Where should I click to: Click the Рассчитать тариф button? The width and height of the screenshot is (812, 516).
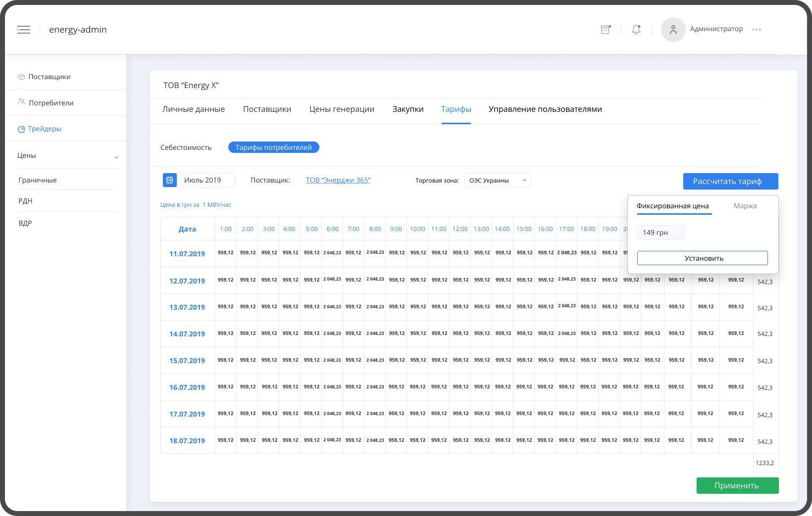(x=730, y=182)
